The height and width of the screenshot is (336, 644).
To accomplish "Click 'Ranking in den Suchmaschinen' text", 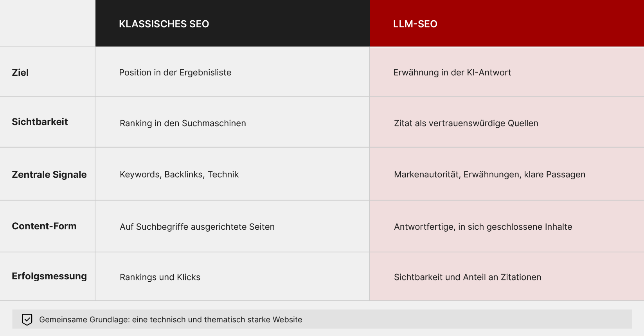I will pyautogui.click(x=183, y=123).
